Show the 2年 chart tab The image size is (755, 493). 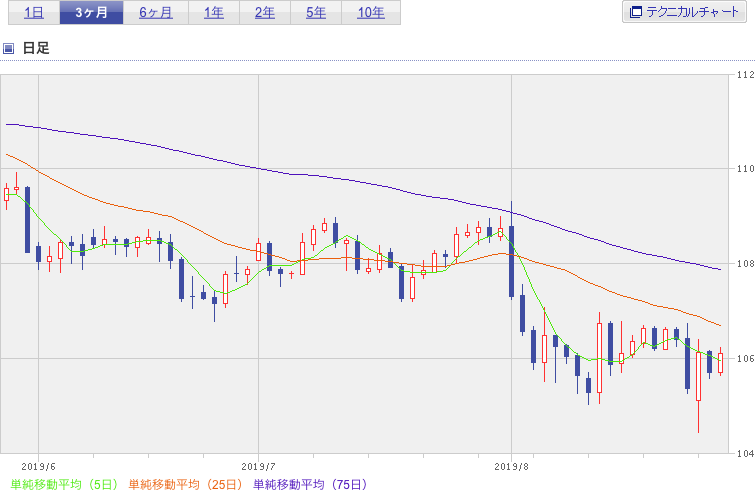(265, 13)
